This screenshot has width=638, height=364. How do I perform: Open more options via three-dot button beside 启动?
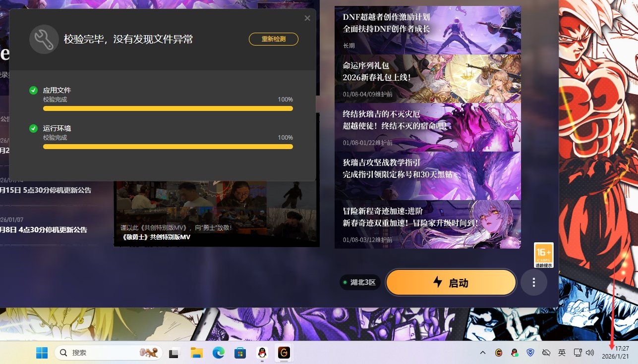click(x=533, y=282)
